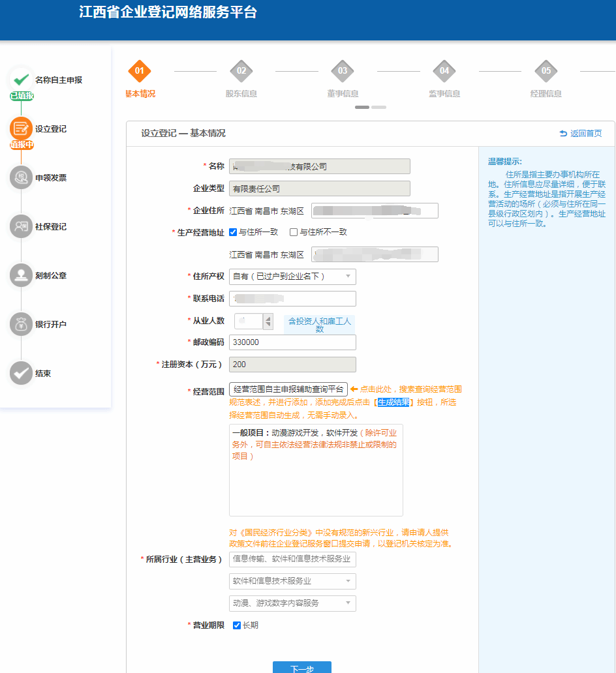Click the 邮政编码 input field
The image size is (616, 673).
click(292, 342)
